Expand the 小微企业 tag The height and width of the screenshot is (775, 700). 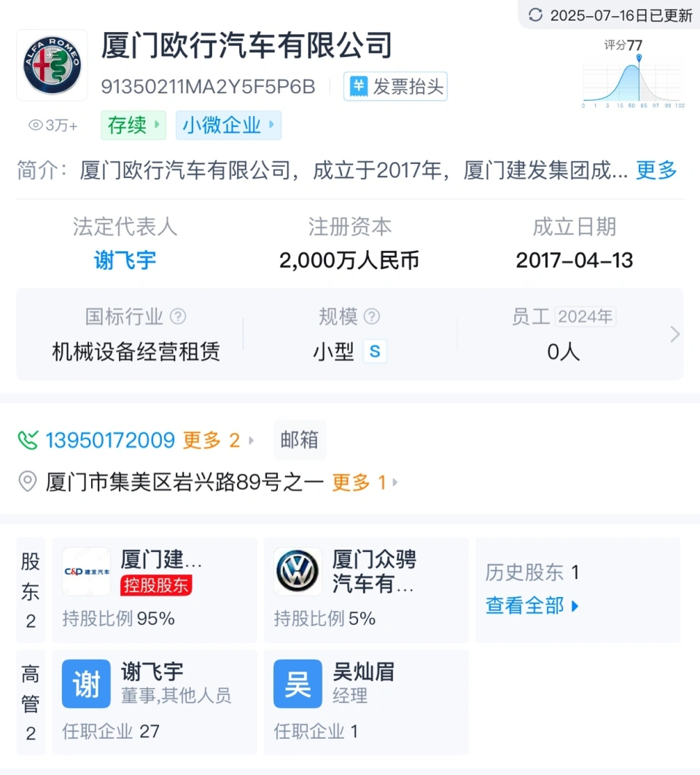pyautogui.click(x=228, y=125)
